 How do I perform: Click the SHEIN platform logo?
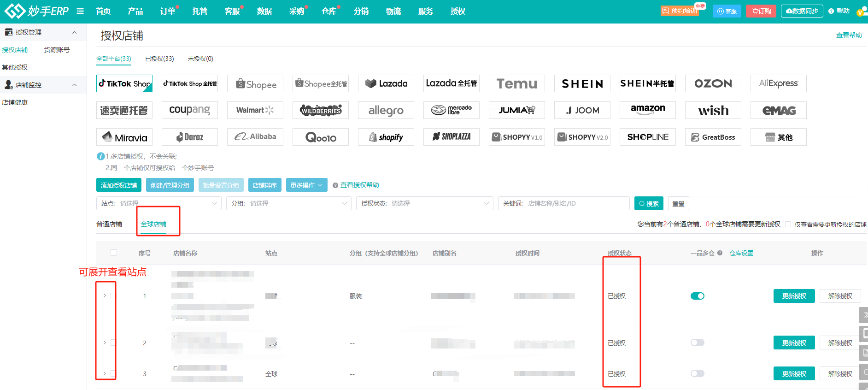[x=582, y=83]
